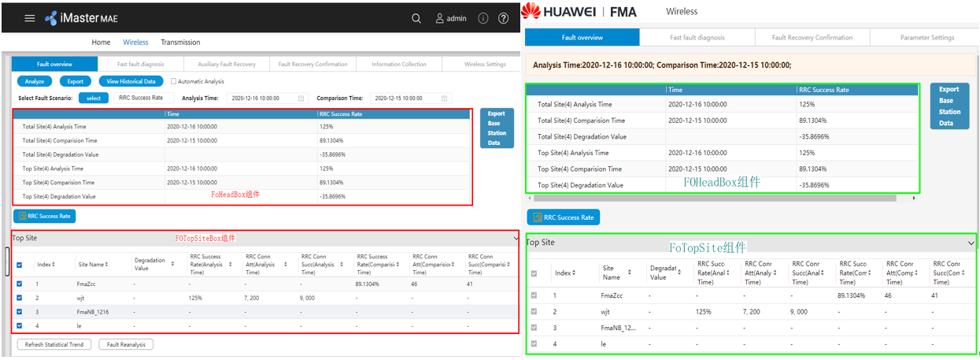This screenshot has width=980, height=360.
Task: Open the admin user account menu
Action: click(x=451, y=18)
